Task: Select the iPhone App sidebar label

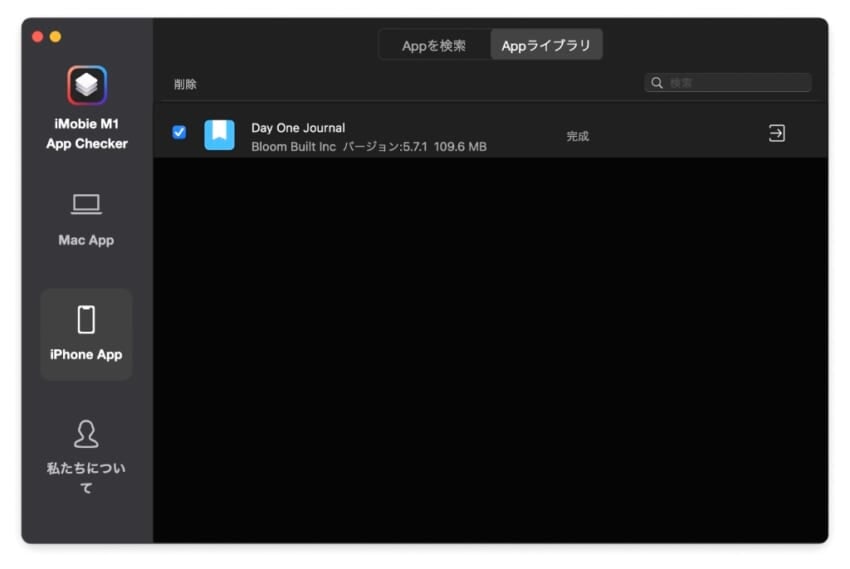Action: pyautogui.click(x=86, y=354)
